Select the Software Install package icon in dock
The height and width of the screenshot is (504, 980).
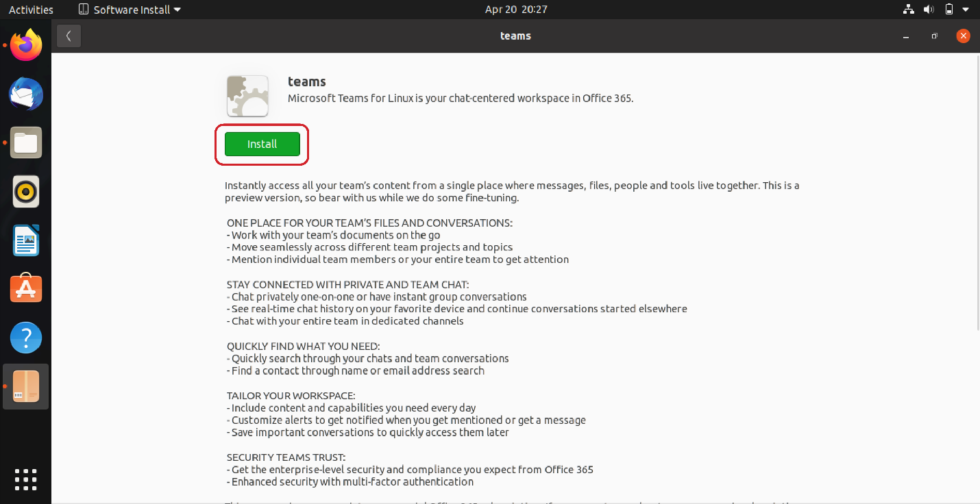[x=26, y=386]
